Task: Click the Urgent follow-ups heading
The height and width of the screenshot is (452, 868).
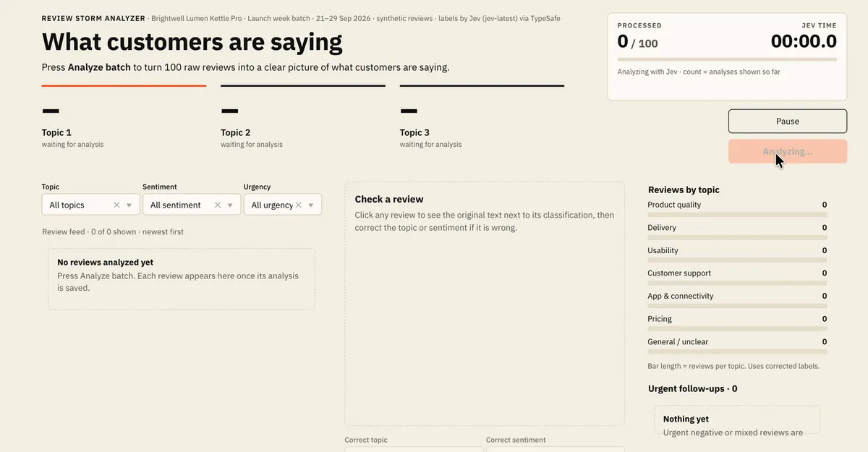Action: [693, 389]
